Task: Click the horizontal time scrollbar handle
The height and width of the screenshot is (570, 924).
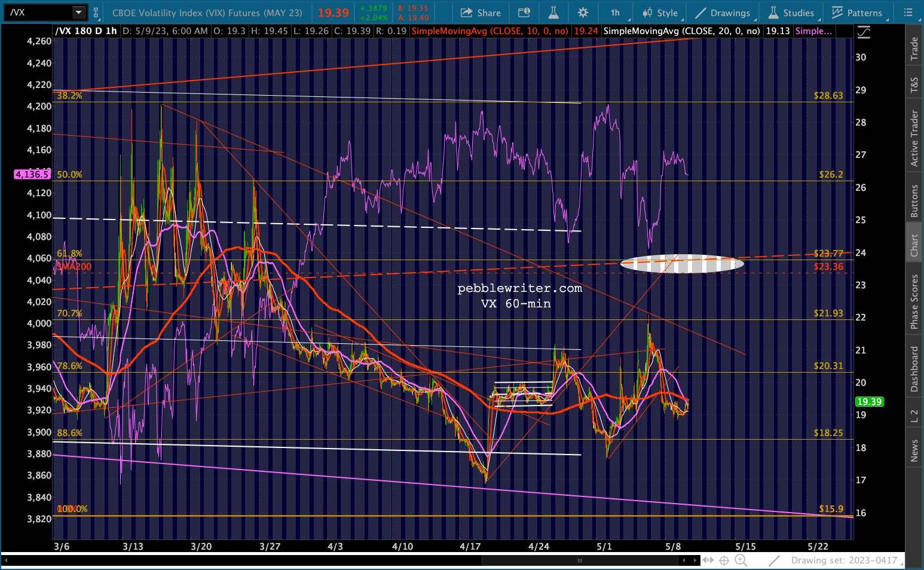Action: [x=579, y=560]
